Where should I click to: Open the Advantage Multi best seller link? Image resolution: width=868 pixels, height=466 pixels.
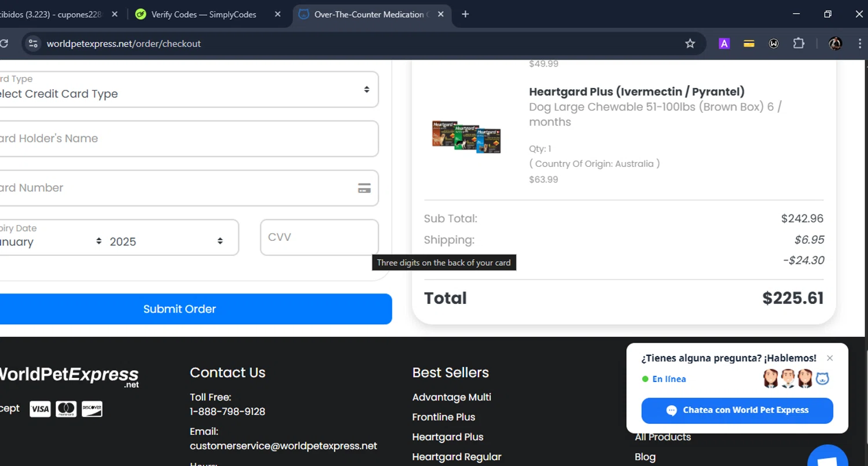451,397
